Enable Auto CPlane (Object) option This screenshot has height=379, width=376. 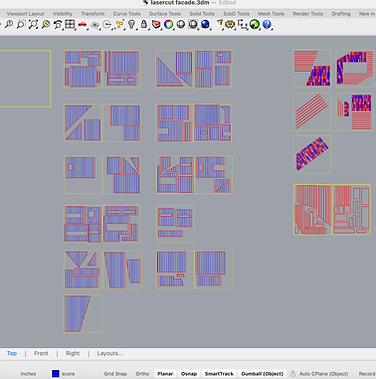tap(323, 374)
